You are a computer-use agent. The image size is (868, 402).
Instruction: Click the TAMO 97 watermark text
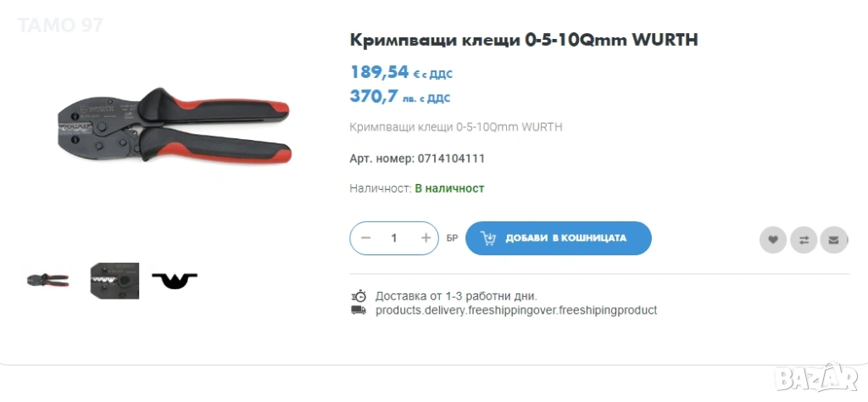point(60,25)
